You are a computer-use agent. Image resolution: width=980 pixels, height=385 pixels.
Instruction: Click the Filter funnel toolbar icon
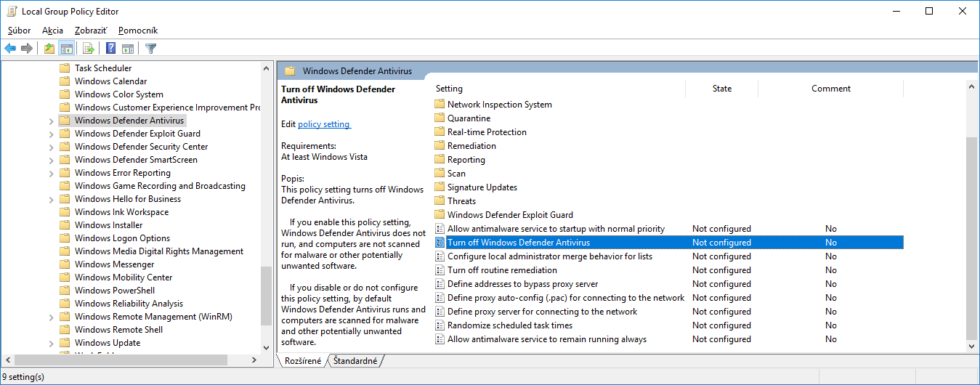150,49
